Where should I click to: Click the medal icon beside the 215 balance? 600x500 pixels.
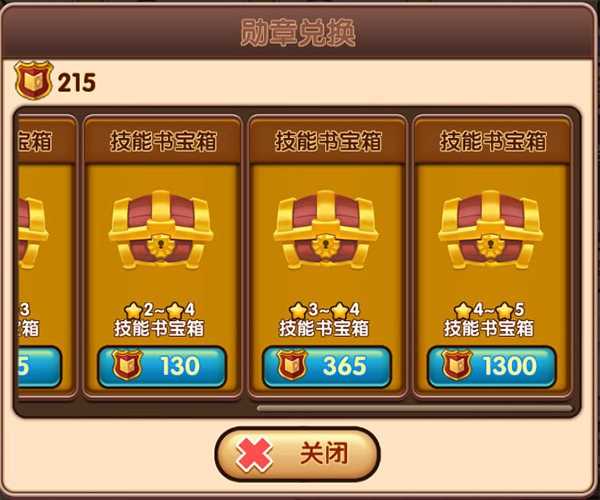point(33,80)
